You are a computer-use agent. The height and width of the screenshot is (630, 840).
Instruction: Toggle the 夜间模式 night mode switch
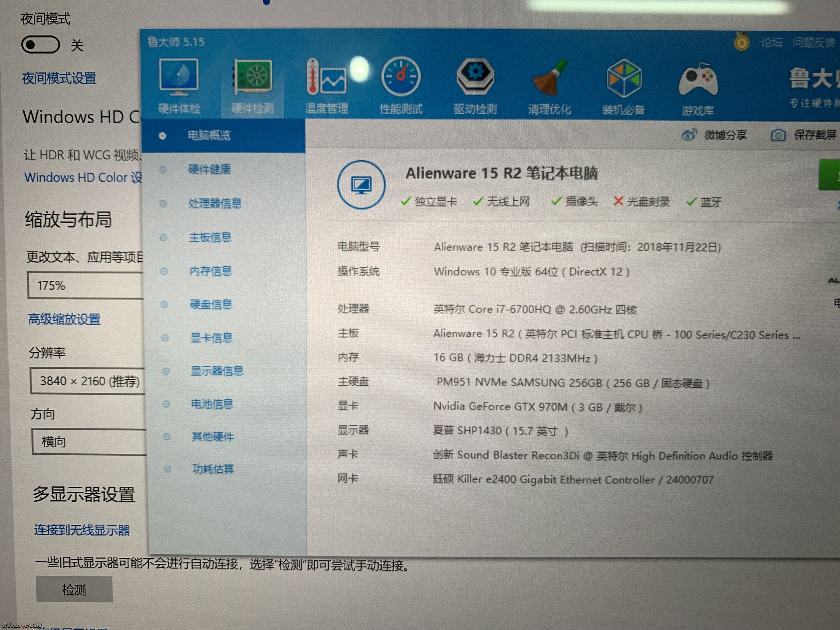(41, 44)
